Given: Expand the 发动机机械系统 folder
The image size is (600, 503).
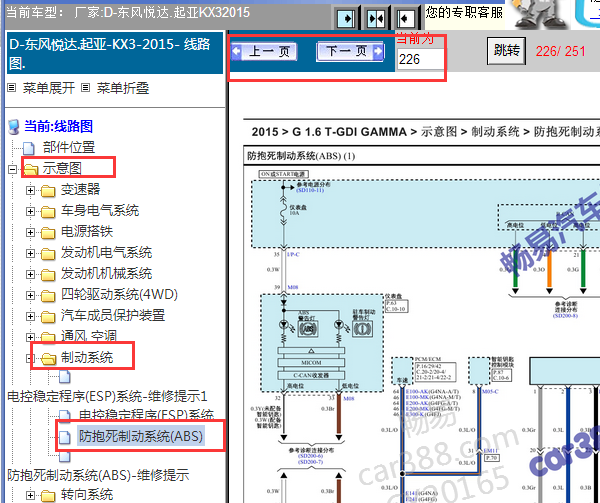Looking at the screenshot, I should [x=31, y=274].
